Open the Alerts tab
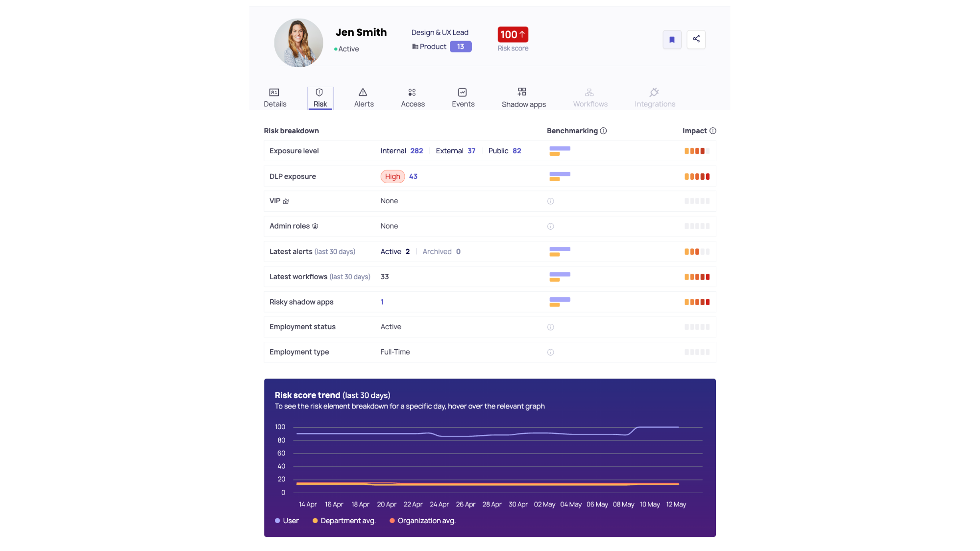This screenshot has height=551, width=980. click(364, 98)
